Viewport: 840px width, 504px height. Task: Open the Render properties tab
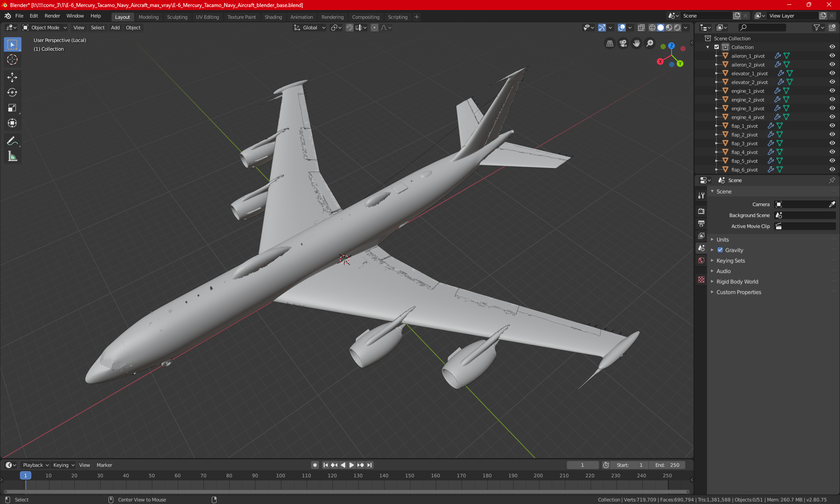pyautogui.click(x=701, y=211)
